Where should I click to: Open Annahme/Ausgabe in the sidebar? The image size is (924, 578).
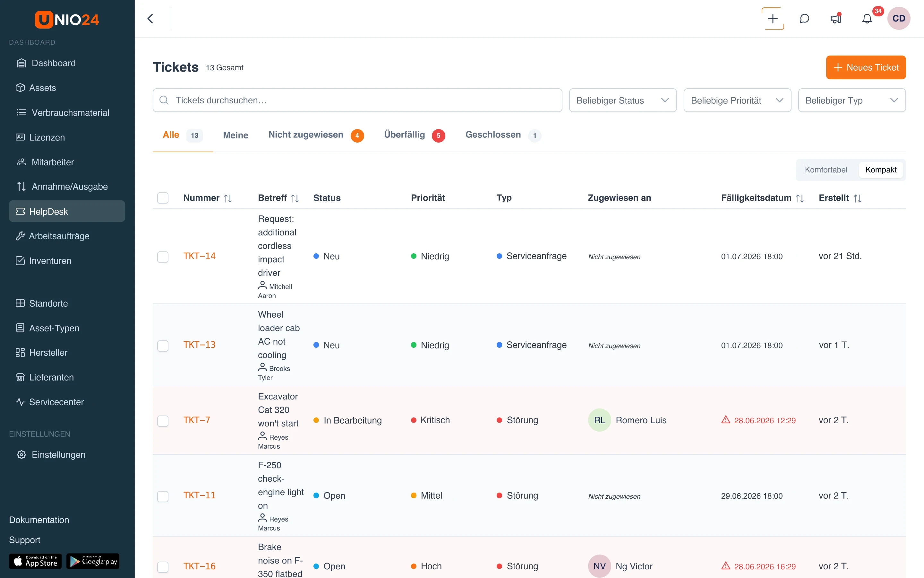coord(67,187)
